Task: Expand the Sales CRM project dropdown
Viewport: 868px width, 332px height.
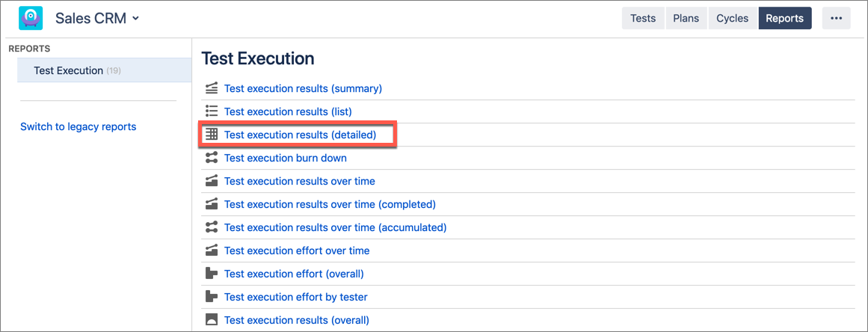Action: click(135, 19)
